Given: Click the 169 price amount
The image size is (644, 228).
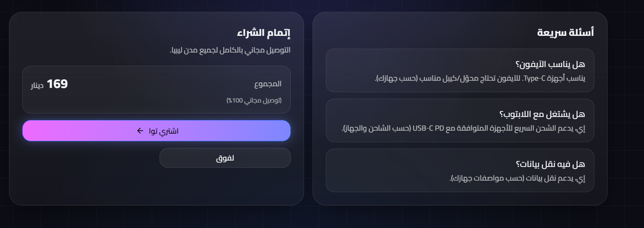Looking at the screenshot, I should [x=57, y=84].
